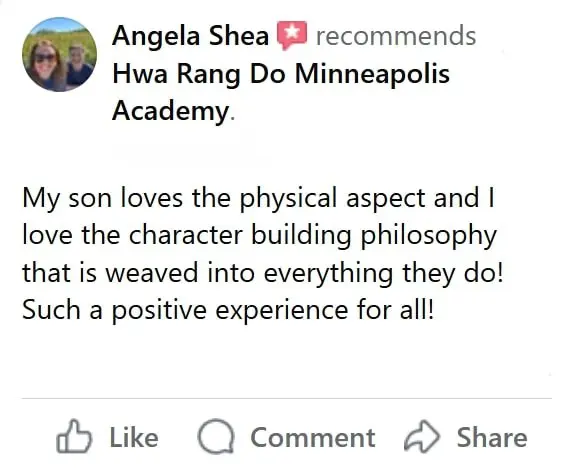Image resolution: width=568 pixels, height=470 pixels.
Task: Click the "Share" text label
Action: [x=492, y=437]
